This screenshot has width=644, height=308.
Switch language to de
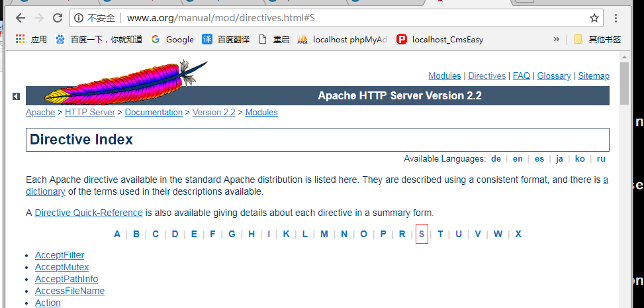click(x=496, y=159)
